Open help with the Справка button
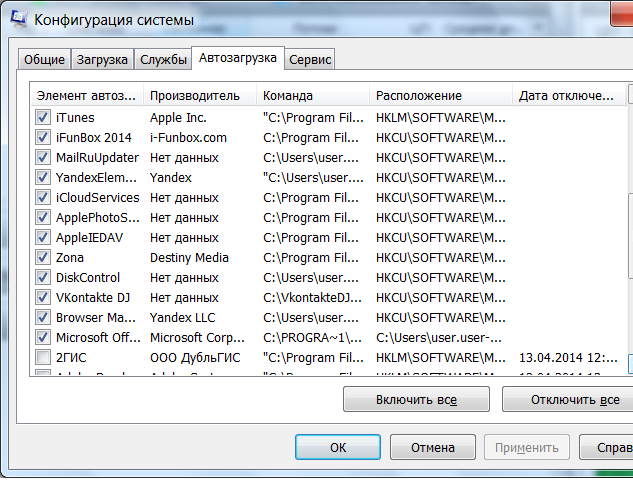Screen dimensions: 633x484 607,447
